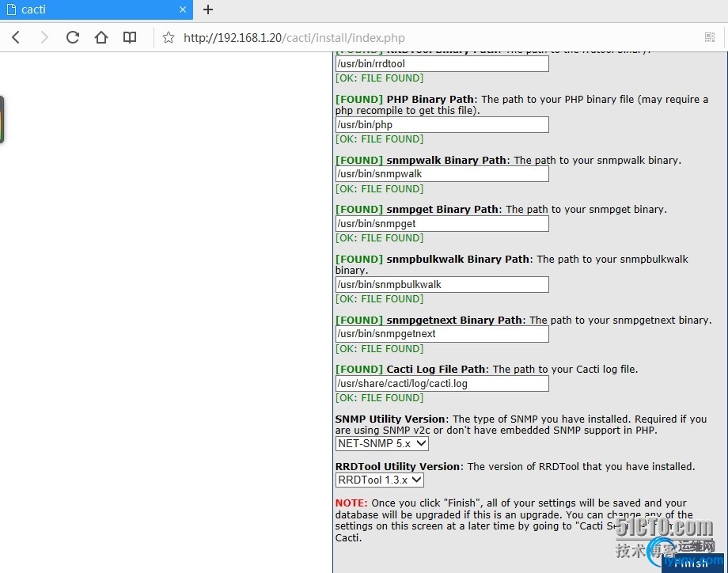Viewport: 728px width, 573px height.
Task: Click the red 'NOTE:' text
Action: click(351, 503)
